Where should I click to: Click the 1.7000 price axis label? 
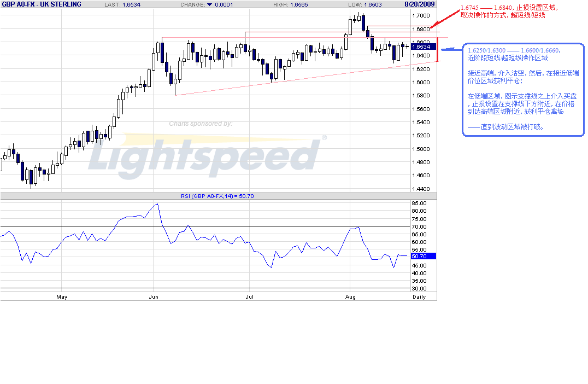[421, 16]
